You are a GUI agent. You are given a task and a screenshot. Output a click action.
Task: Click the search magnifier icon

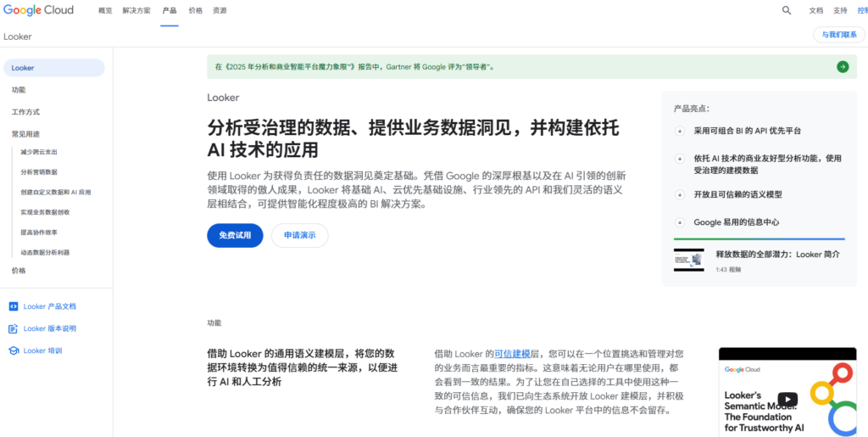click(787, 10)
